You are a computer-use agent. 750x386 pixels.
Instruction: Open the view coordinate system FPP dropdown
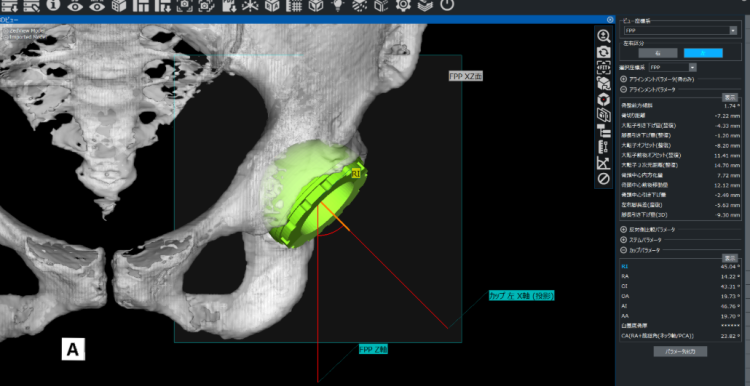point(680,31)
